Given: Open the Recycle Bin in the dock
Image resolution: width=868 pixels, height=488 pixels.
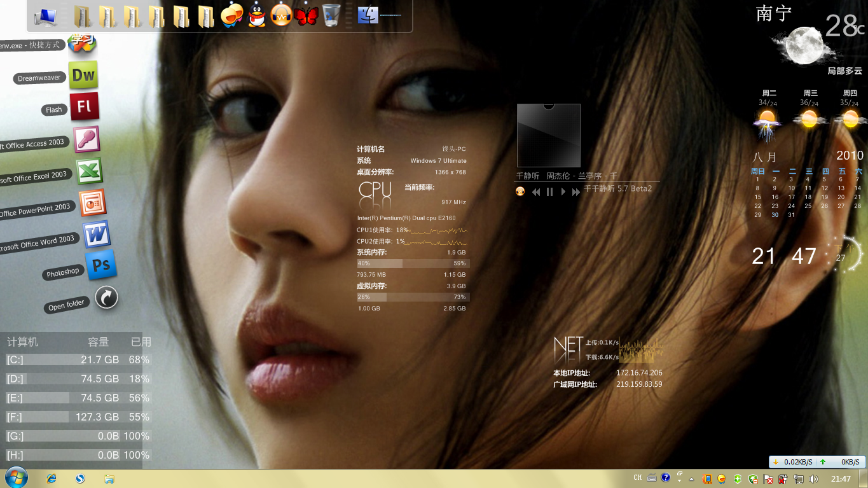Looking at the screenshot, I should [x=331, y=15].
